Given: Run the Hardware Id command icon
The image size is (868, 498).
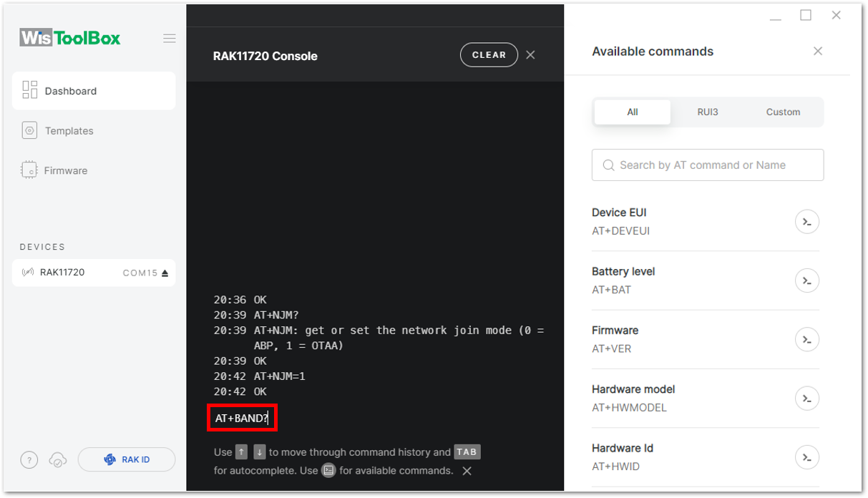Looking at the screenshot, I should [x=807, y=457].
